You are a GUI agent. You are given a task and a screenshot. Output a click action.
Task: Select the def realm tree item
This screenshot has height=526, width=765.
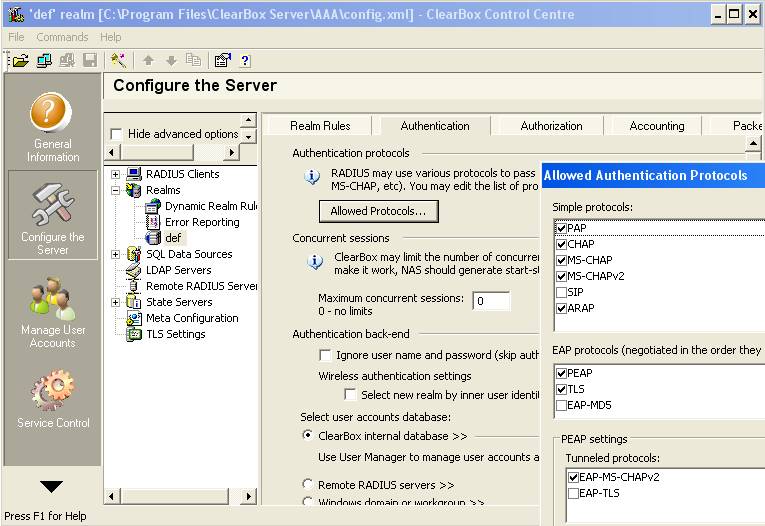pyautogui.click(x=173, y=238)
